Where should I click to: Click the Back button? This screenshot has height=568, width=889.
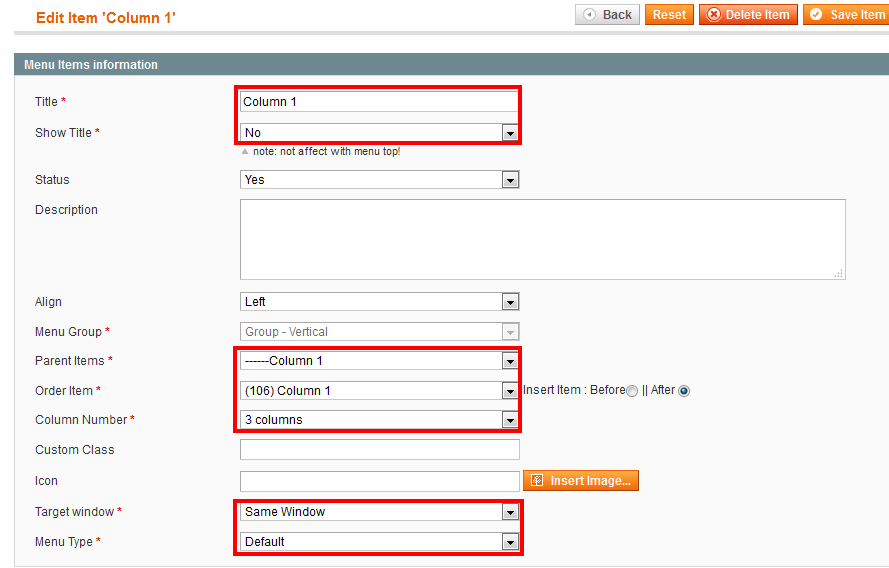(x=607, y=15)
